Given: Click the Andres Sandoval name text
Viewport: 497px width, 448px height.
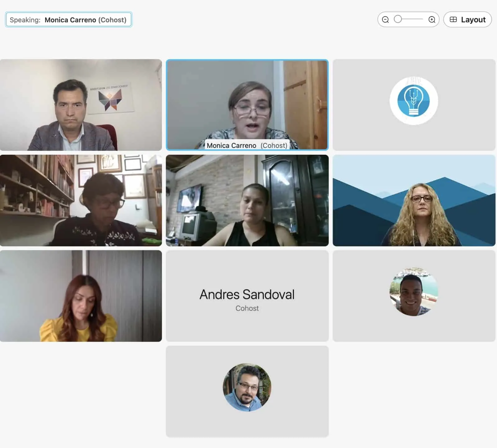Looking at the screenshot, I should (247, 295).
